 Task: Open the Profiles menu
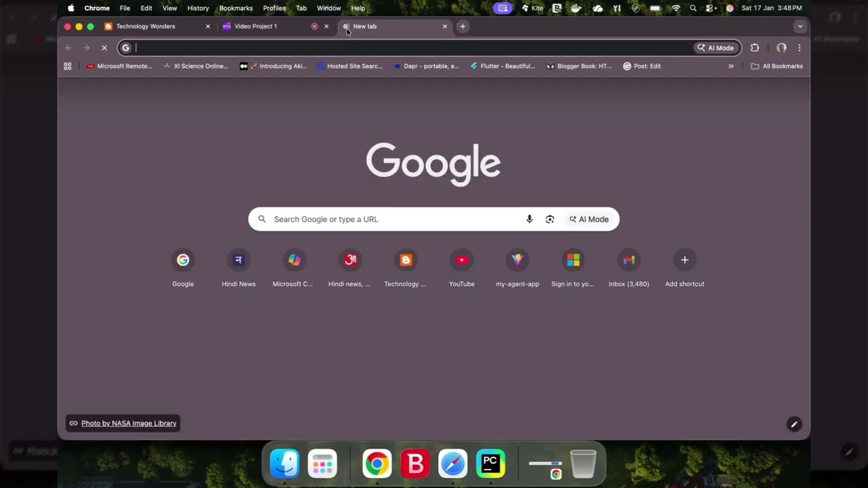[274, 8]
